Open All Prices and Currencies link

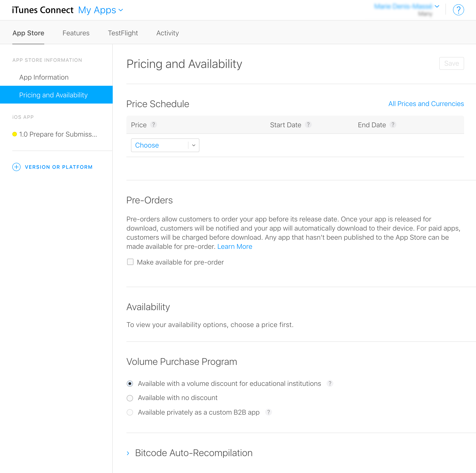tap(426, 104)
